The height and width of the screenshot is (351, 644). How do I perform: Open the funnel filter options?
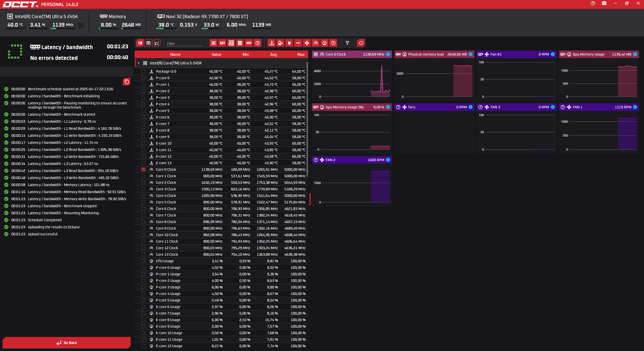(x=347, y=43)
